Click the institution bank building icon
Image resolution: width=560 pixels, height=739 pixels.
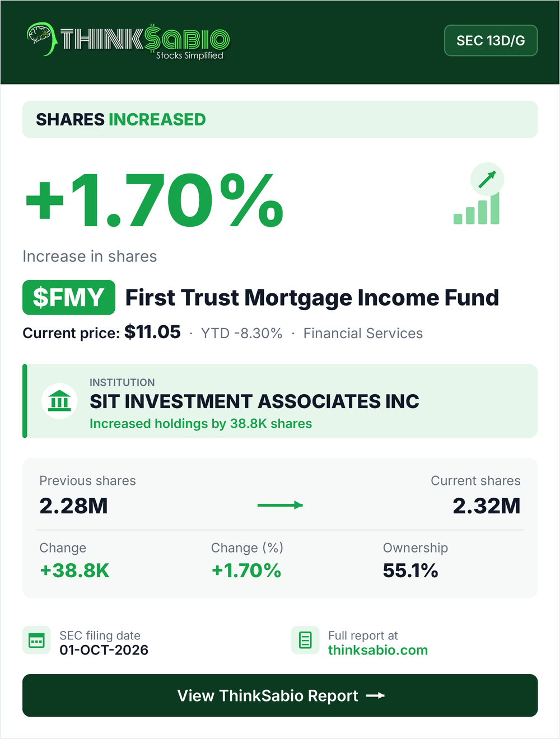tap(59, 401)
